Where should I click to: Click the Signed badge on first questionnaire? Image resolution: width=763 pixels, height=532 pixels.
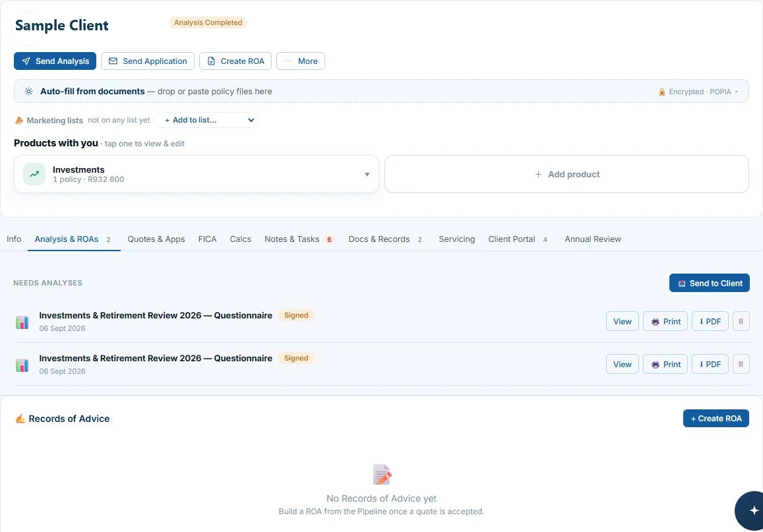click(x=296, y=315)
